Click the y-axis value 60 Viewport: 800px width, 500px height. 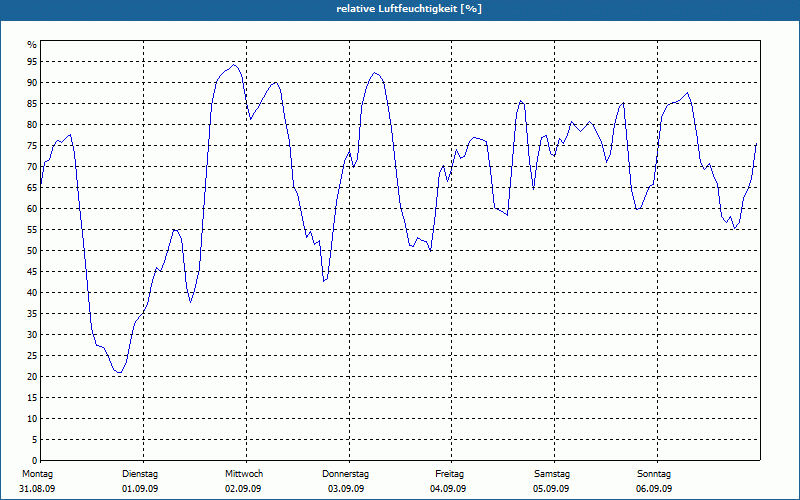32,209
